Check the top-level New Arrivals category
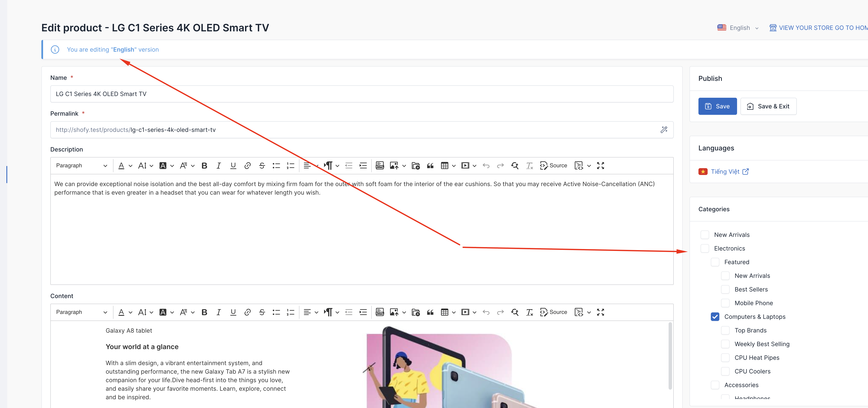Viewport: 868px width, 408px height. [x=705, y=235]
